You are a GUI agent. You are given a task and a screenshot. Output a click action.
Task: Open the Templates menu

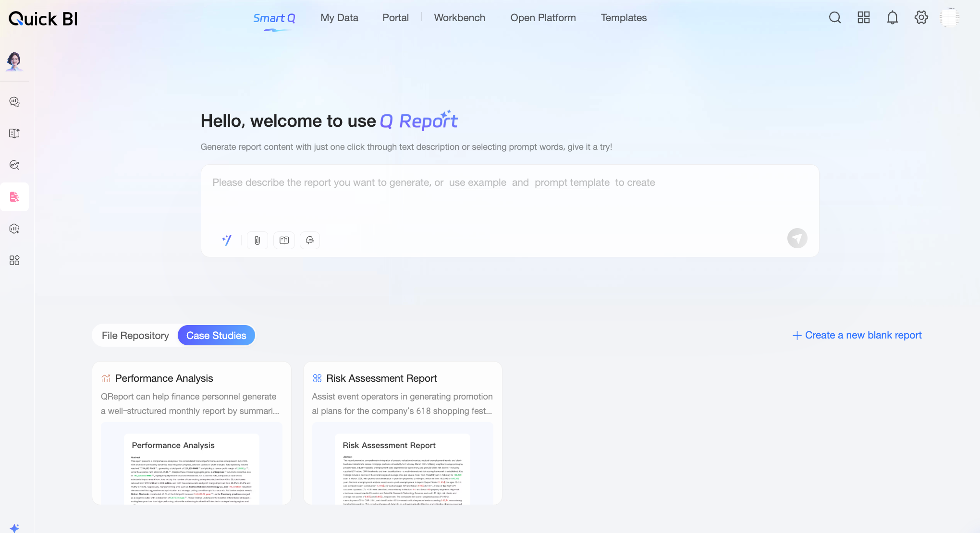coord(624,18)
